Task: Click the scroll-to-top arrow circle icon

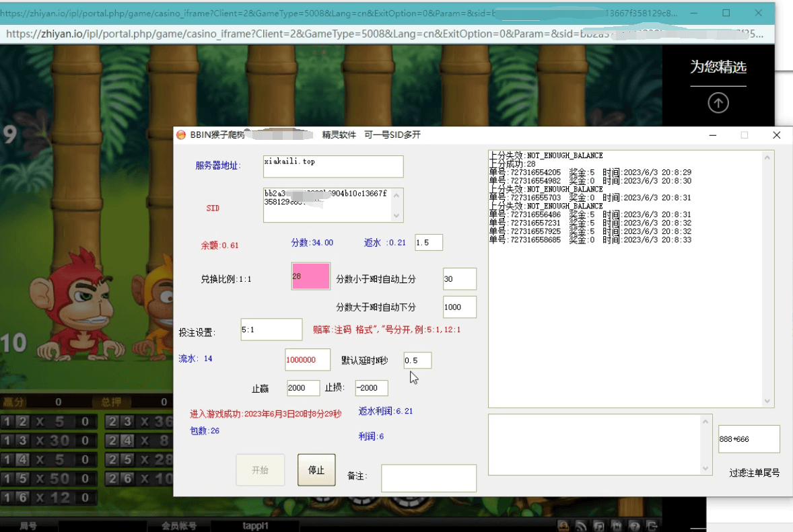Action: 718,103
